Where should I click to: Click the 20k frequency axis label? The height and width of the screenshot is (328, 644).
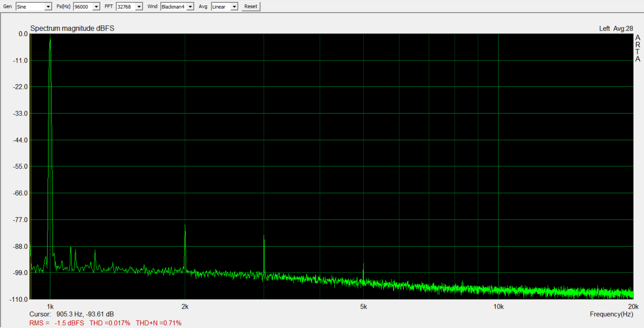633,307
